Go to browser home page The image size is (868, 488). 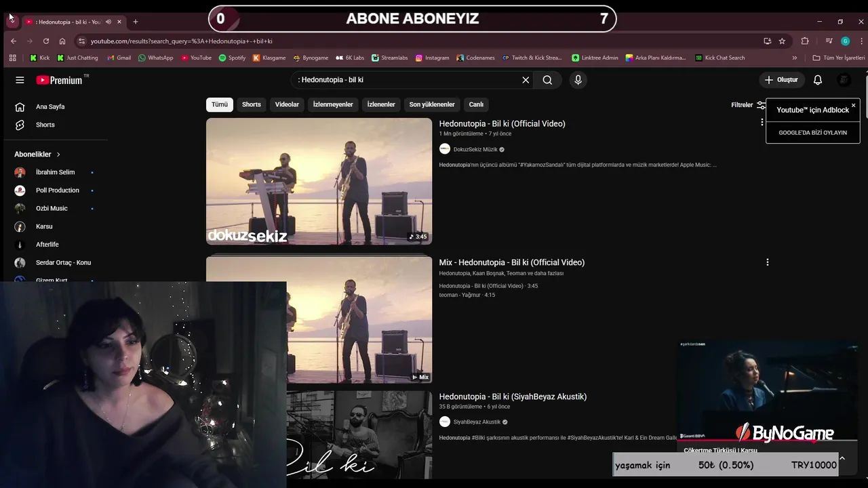pyautogui.click(x=62, y=41)
